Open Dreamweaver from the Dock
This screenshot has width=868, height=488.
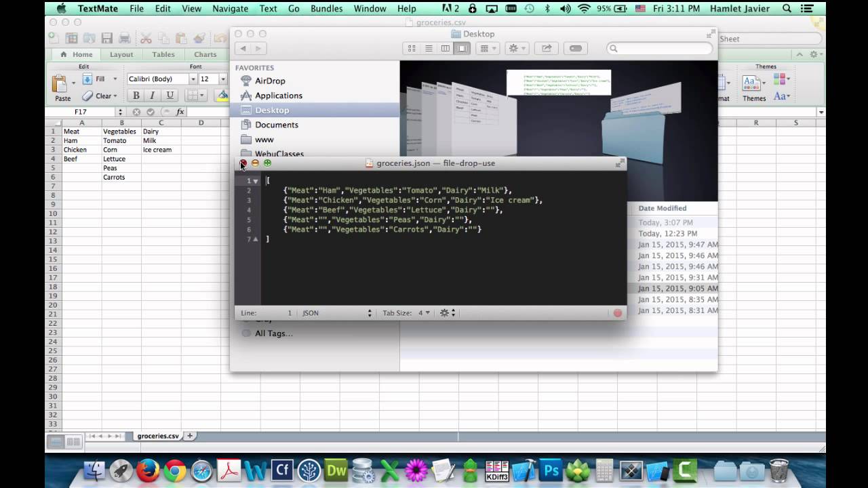point(336,470)
